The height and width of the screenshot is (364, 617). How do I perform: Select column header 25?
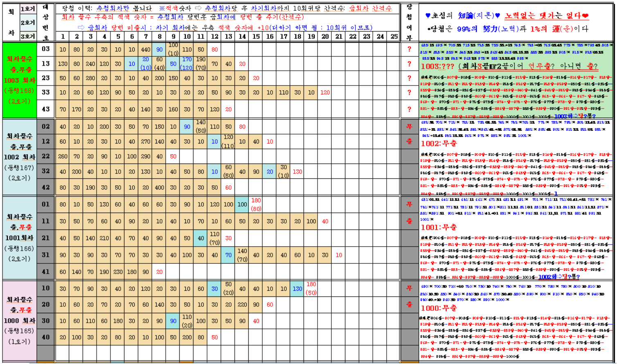[x=394, y=36]
